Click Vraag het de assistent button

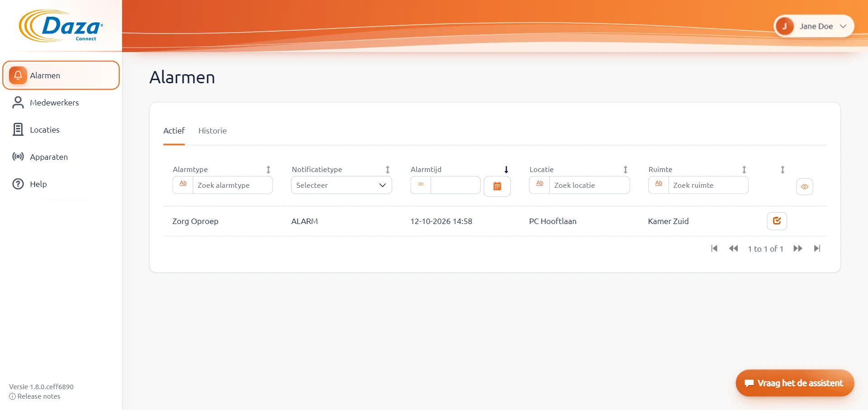point(795,383)
